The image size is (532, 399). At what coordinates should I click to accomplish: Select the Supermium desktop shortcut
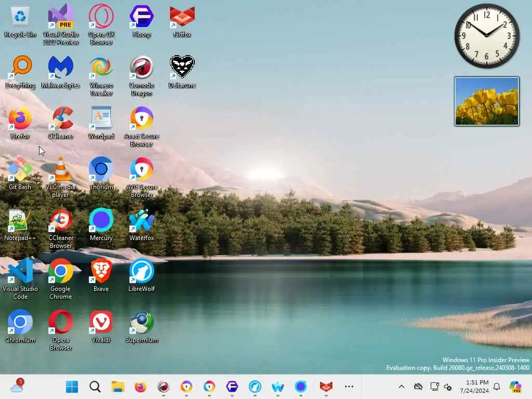(x=141, y=326)
